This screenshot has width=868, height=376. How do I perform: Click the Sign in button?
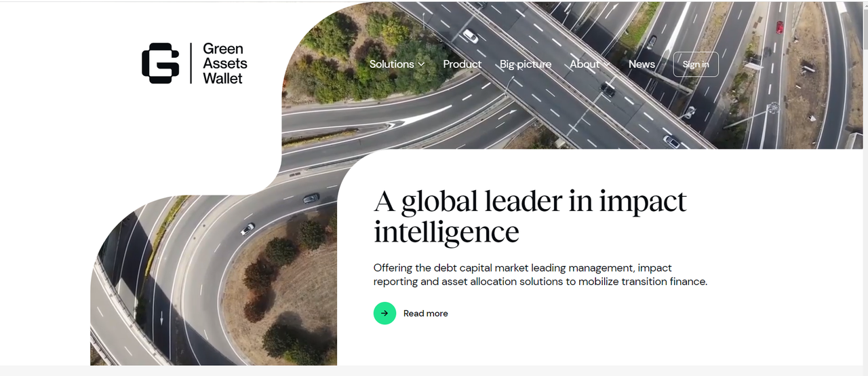click(x=696, y=64)
